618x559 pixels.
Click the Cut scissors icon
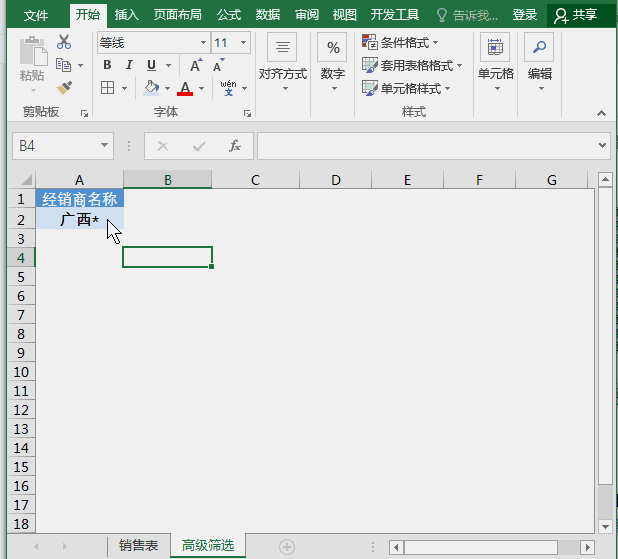pyautogui.click(x=64, y=42)
